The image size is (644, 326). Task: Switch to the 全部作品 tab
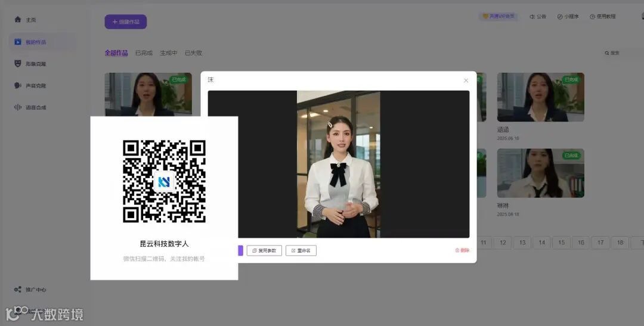click(116, 53)
